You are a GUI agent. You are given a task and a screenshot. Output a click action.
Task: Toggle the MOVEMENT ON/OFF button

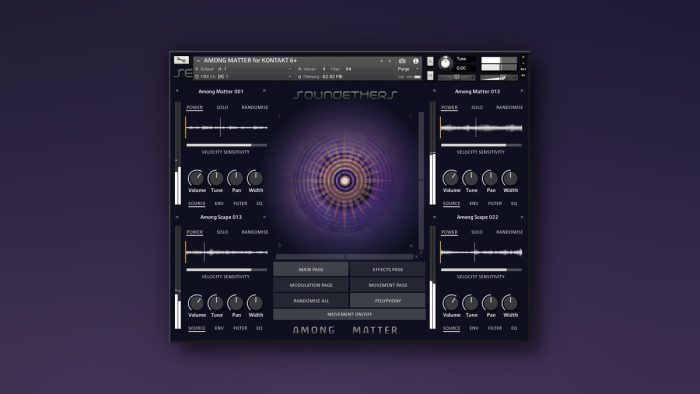[349, 314]
